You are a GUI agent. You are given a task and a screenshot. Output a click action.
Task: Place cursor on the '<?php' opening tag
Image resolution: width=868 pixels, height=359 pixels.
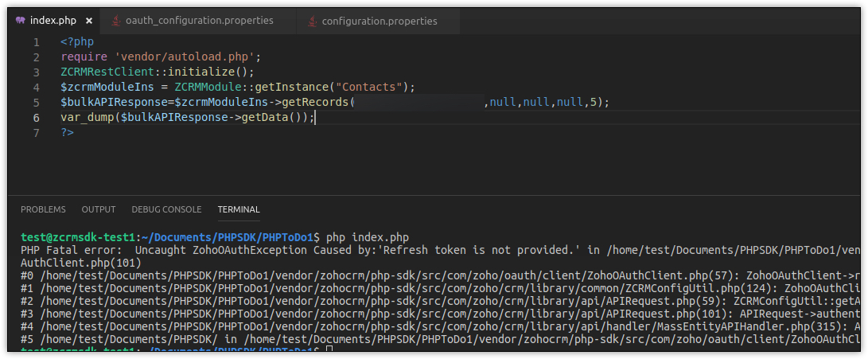(x=77, y=42)
